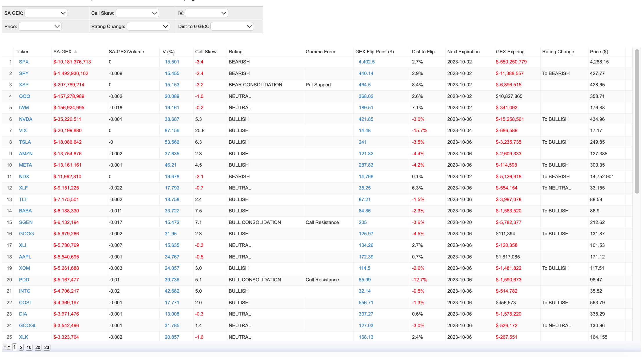Open the GOOG ticker link
The image size is (644, 357).
coord(26,234)
